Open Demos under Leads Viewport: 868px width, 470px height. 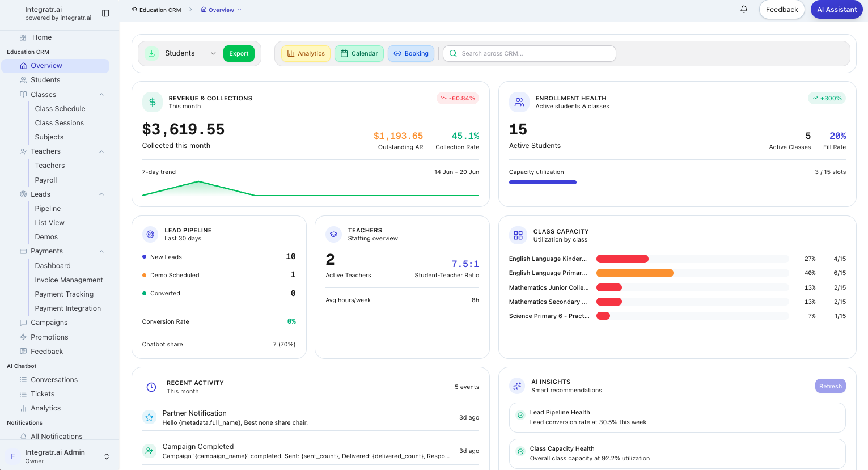tap(46, 237)
